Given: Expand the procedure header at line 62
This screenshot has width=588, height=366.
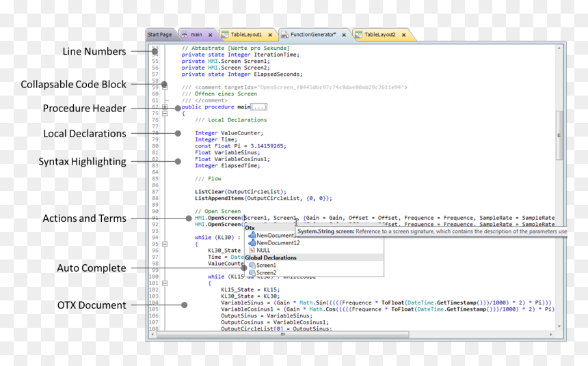Looking at the screenshot, I should 165,107.
